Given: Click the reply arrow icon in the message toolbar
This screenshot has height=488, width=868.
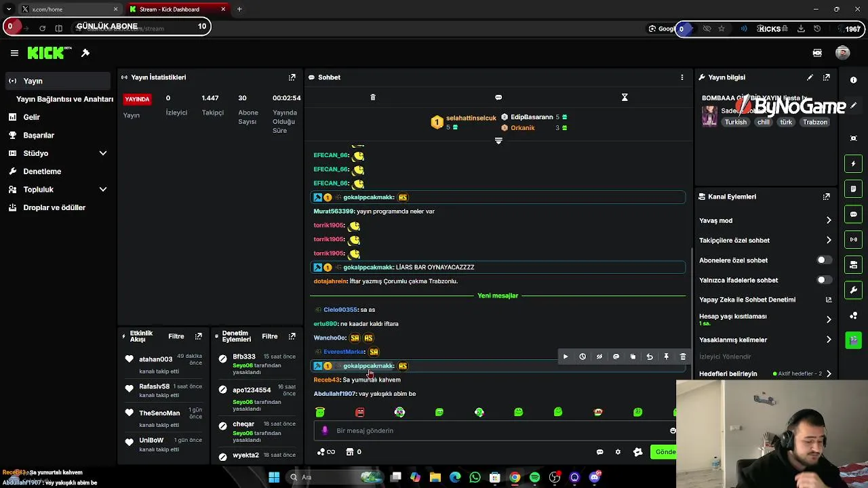Looking at the screenshot, I should (x=650, y=357).
